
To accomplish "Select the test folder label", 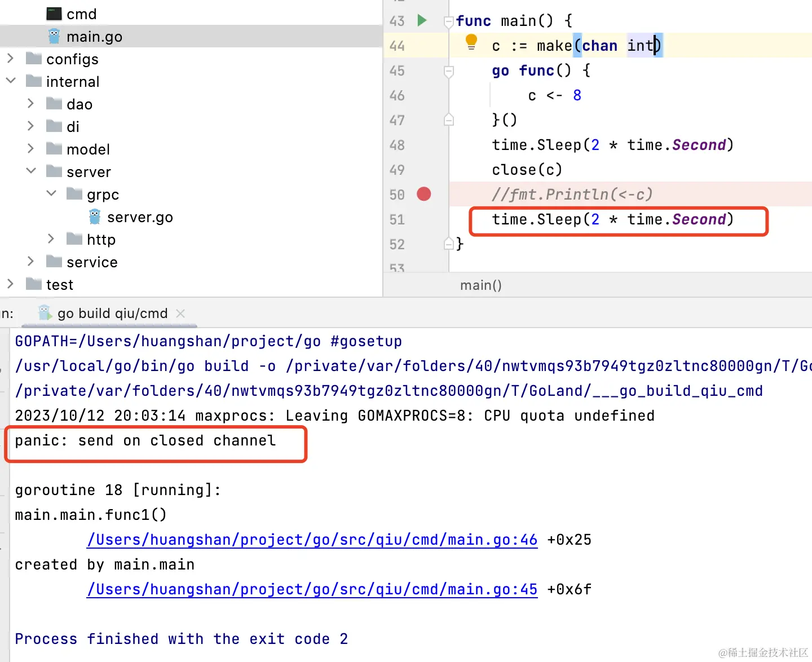I will [x=60, y=285].
